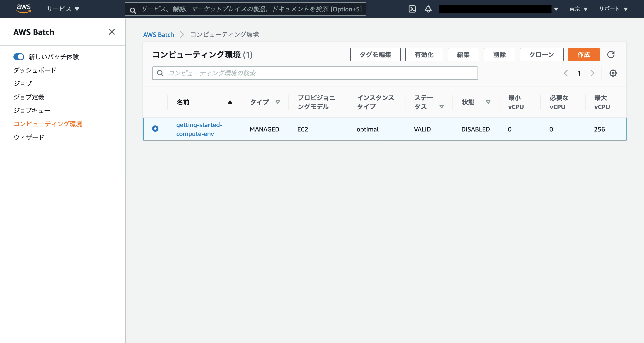644x343 pixels.
Task: Open コンピューティング環境 in sidebar
Action: [48, 124]
